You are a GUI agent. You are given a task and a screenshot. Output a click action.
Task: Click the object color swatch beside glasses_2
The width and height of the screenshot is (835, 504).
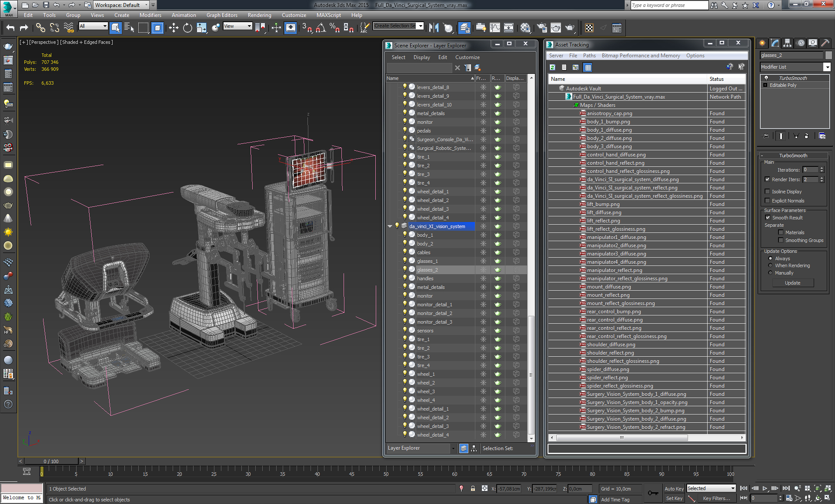pos(828,55)
